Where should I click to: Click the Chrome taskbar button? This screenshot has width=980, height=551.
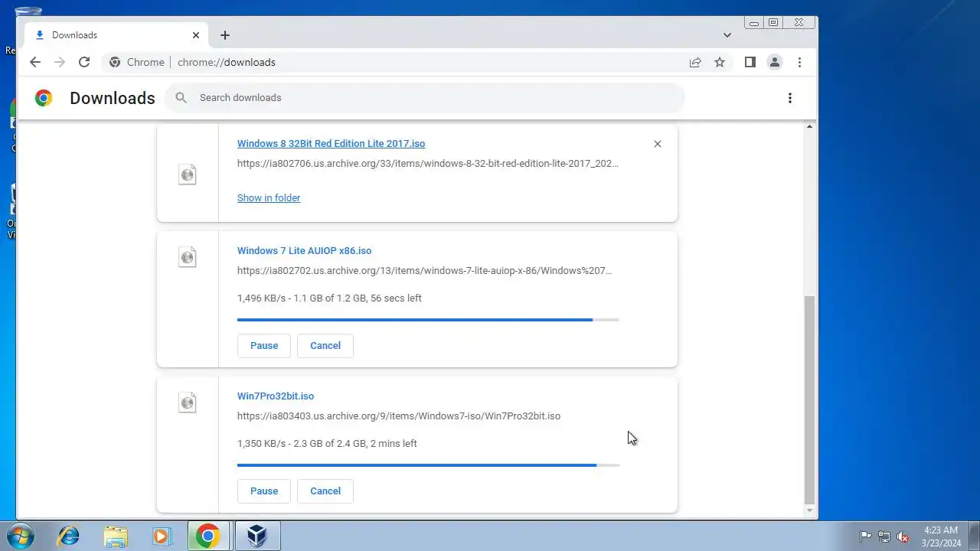(x=207, y=536)
